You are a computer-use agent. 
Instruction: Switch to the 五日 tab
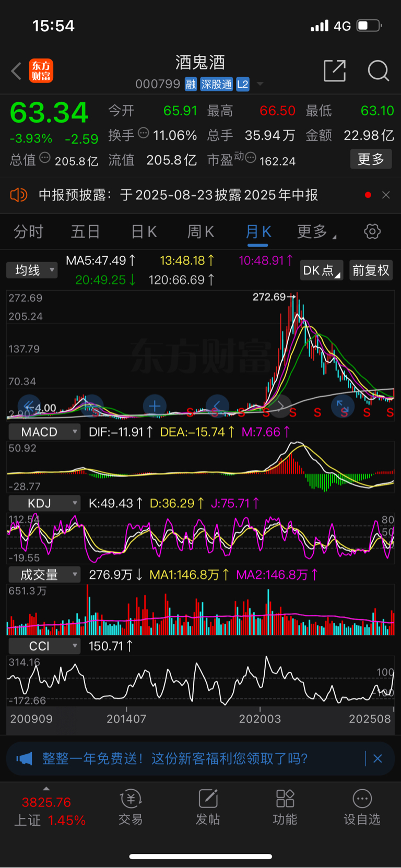pyautogui.click(x=85, y=232)
